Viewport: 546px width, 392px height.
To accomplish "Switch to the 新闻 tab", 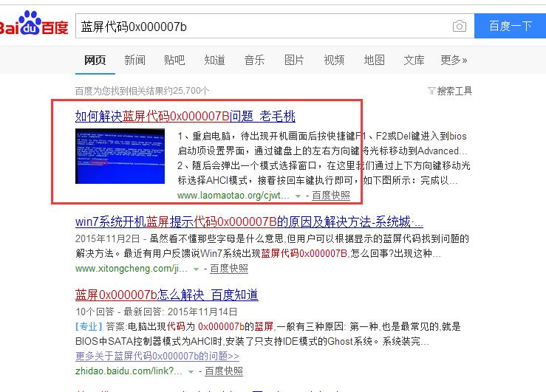I will coord(134,61).
